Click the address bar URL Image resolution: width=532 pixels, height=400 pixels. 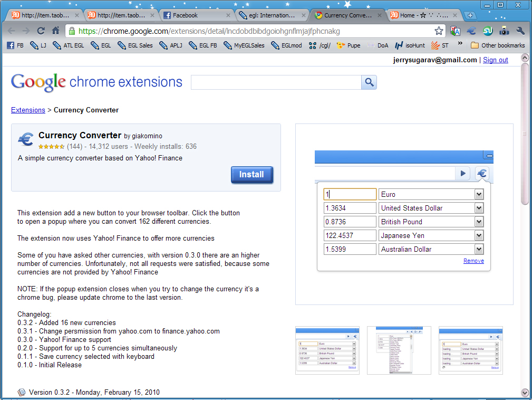pos(209,31)
